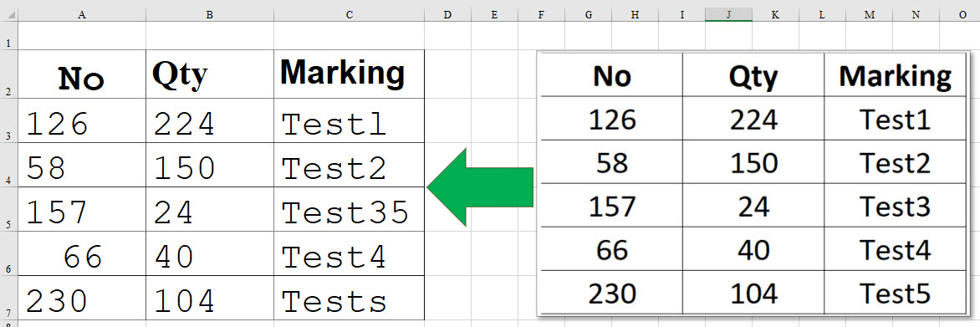Click the indented 66 cell in column A
The width and height of the screenshot is (980, 327).
pos(82,254)
